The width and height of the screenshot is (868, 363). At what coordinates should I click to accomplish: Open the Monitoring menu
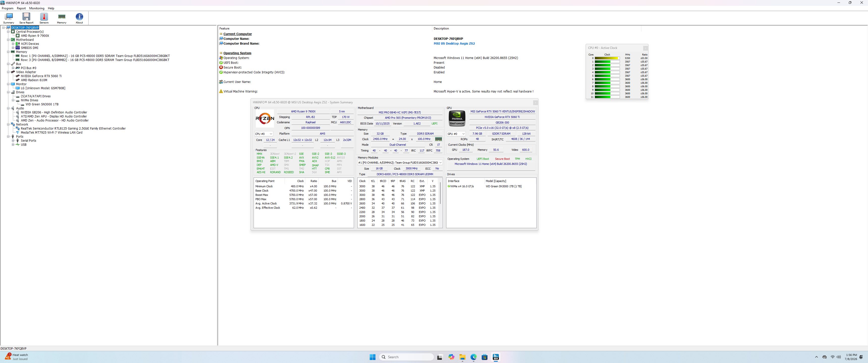37,8
